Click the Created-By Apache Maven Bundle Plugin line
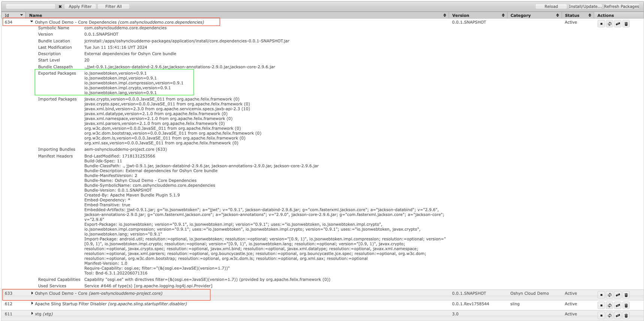 coord(132,195)
